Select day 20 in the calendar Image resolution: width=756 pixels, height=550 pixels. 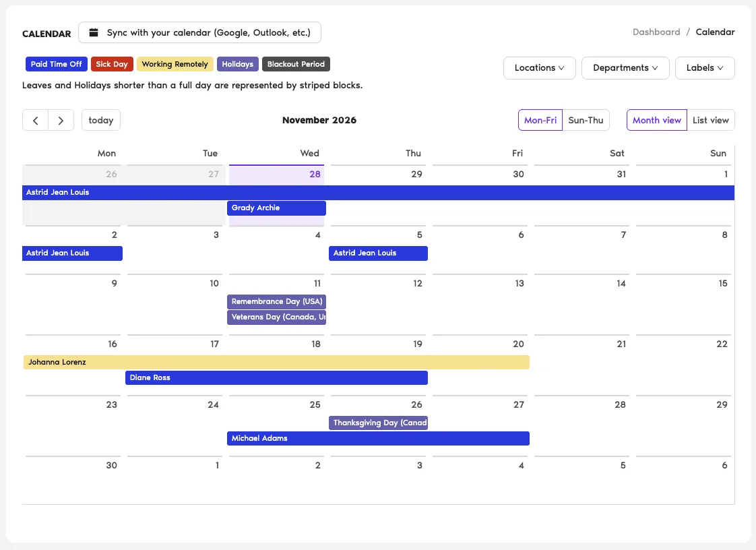click(518, 344)
